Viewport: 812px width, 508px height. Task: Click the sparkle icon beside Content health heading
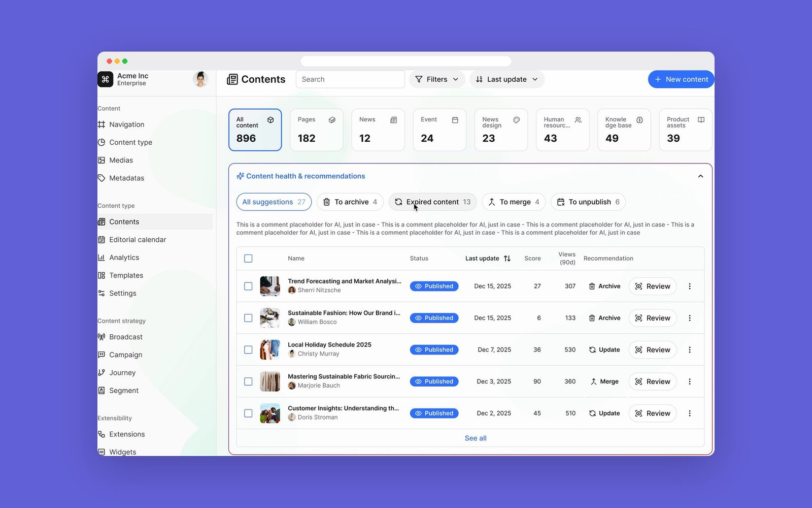pyautogui.click(x=240, y=176)
